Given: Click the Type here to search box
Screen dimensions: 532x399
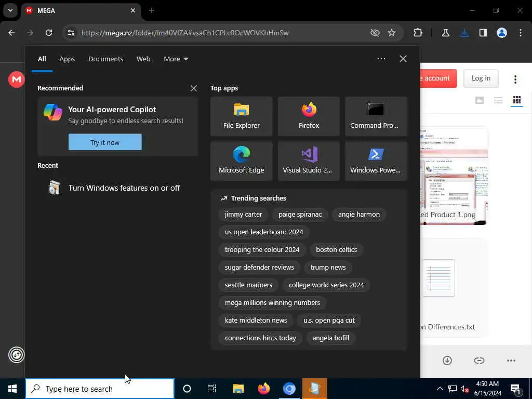Looking at the screenshot, I should [100, 389].
